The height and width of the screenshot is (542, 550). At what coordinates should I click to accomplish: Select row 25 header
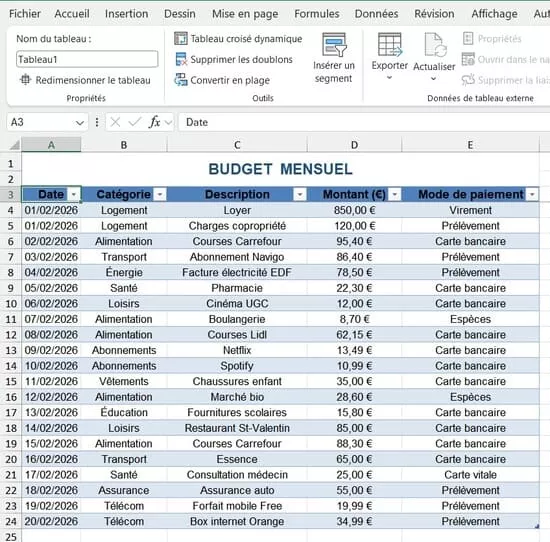pyautogui.click(x=11, y=536)
